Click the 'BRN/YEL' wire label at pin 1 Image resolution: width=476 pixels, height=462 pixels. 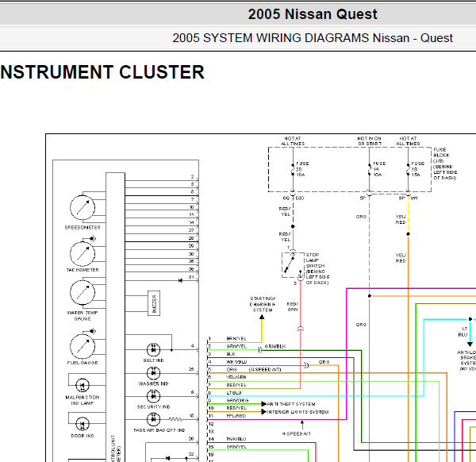click(x=236, y=338)
